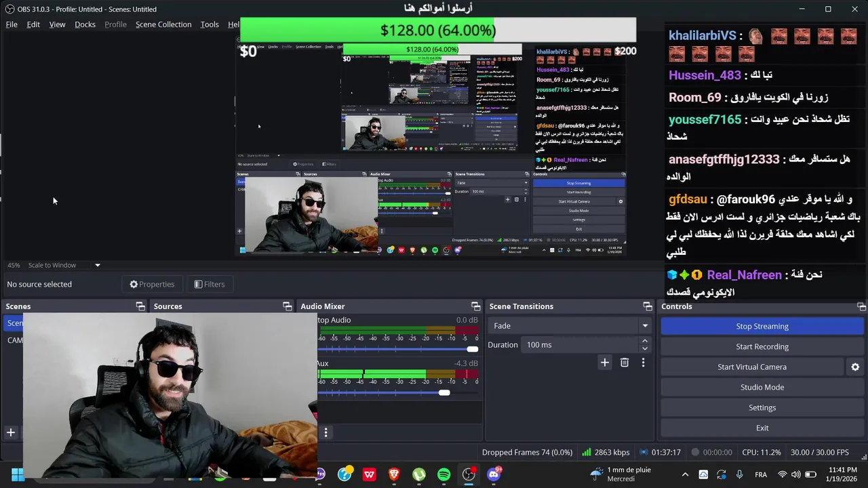Increase transition duration with up arrow

click(644, 341)
